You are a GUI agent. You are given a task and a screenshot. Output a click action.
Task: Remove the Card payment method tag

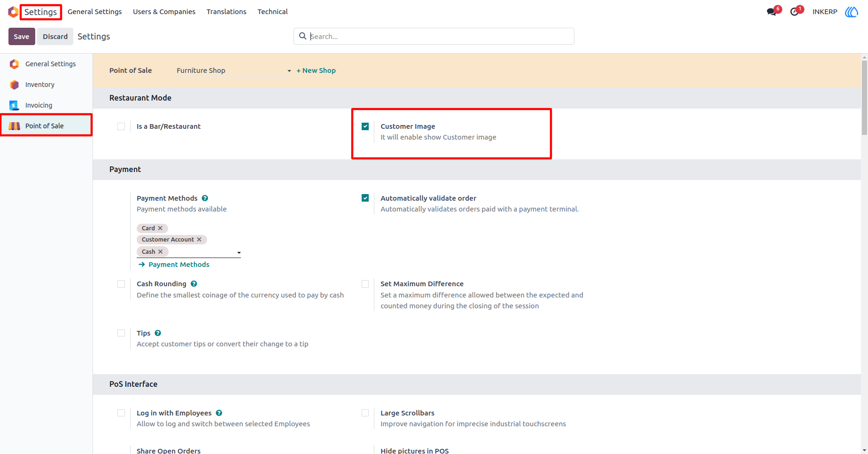point(160,228)
